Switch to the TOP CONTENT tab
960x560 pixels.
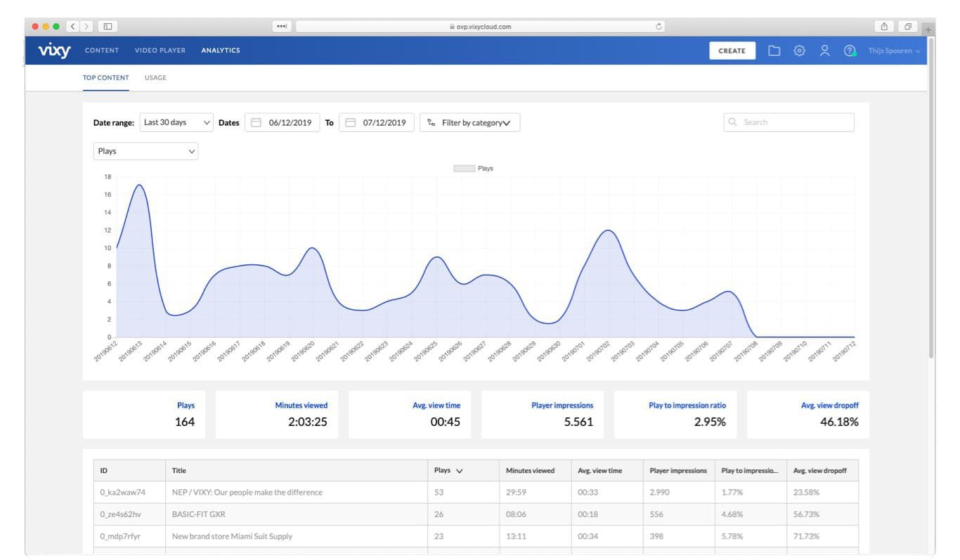[106, 77]
